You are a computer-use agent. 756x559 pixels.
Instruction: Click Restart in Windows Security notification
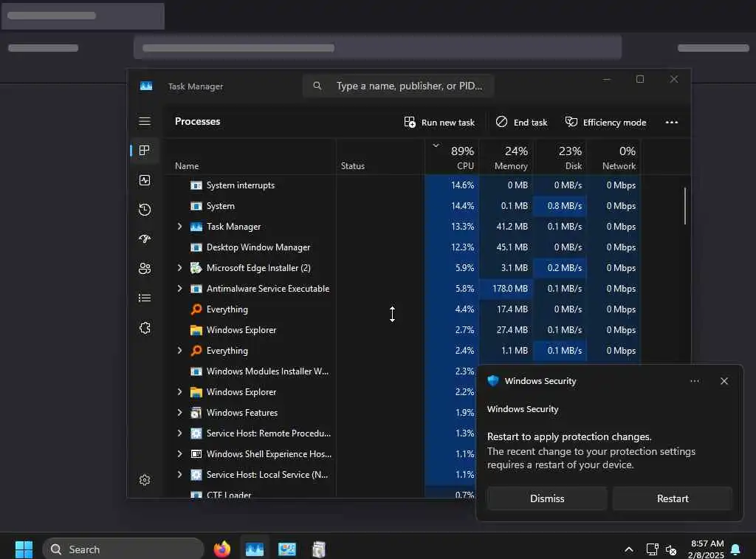tap(673, 498)
